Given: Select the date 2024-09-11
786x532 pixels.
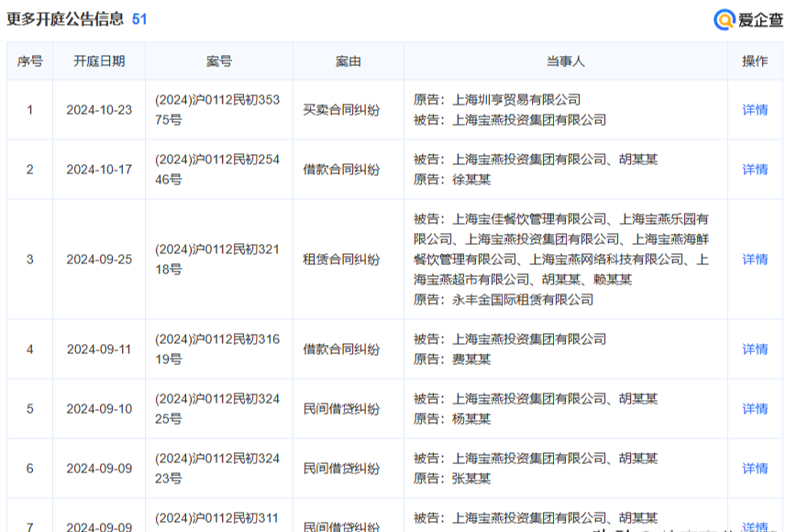Looking at the screenshot, I should [x=99, y=349].
